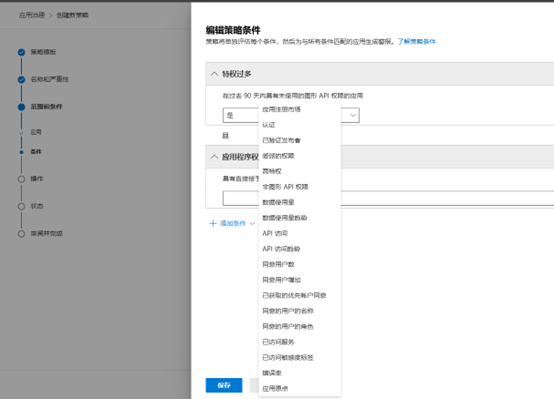
Task: Go to the 名称和严重性 wizard step
Action: 49,79
